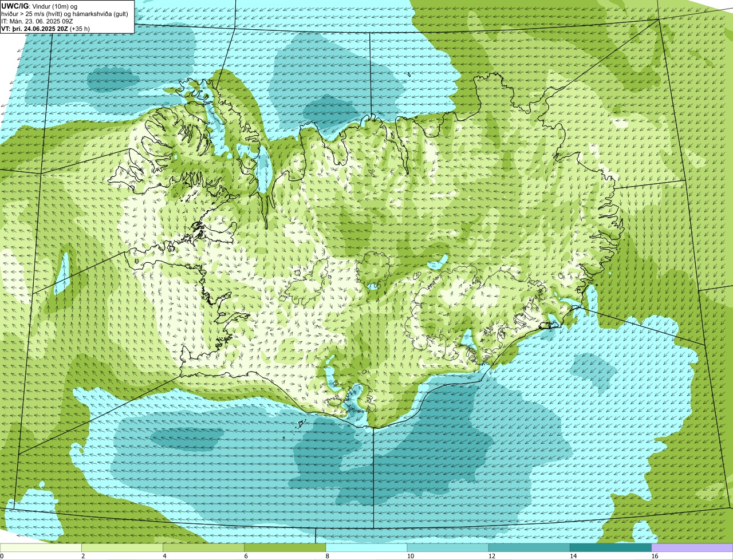
Task: Click the legend scale label '6'
Action: pyautogui.click(x=246, y=556)
